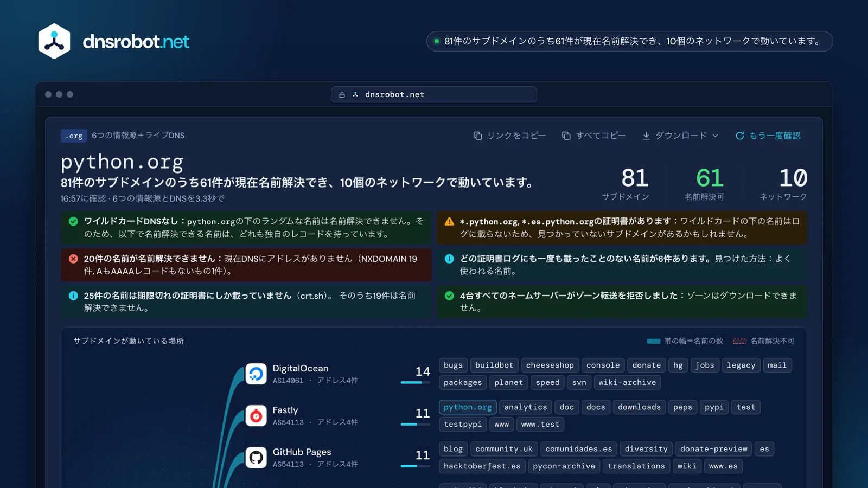868x488 pixels.
Task: Click the dnsrobot.net hexagon logo
Action: click(54, 41)
